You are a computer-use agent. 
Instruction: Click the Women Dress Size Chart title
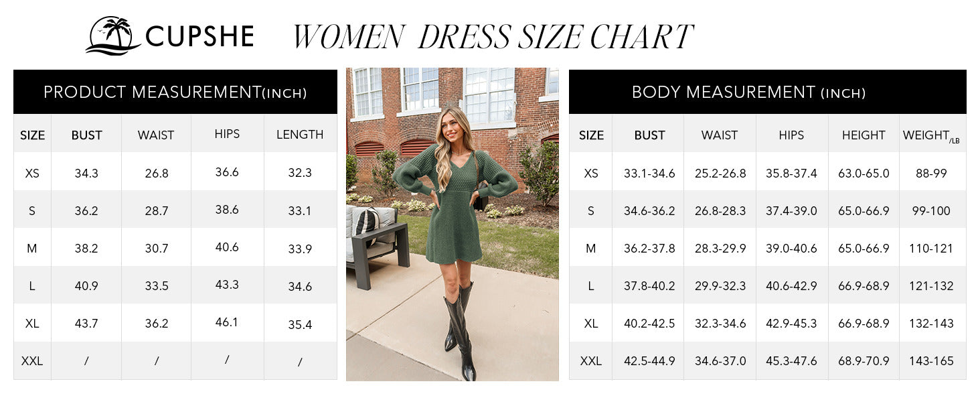[x=492, y=37]
